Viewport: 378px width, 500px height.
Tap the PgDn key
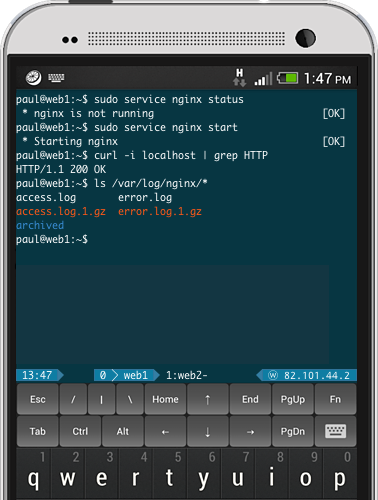293,431
